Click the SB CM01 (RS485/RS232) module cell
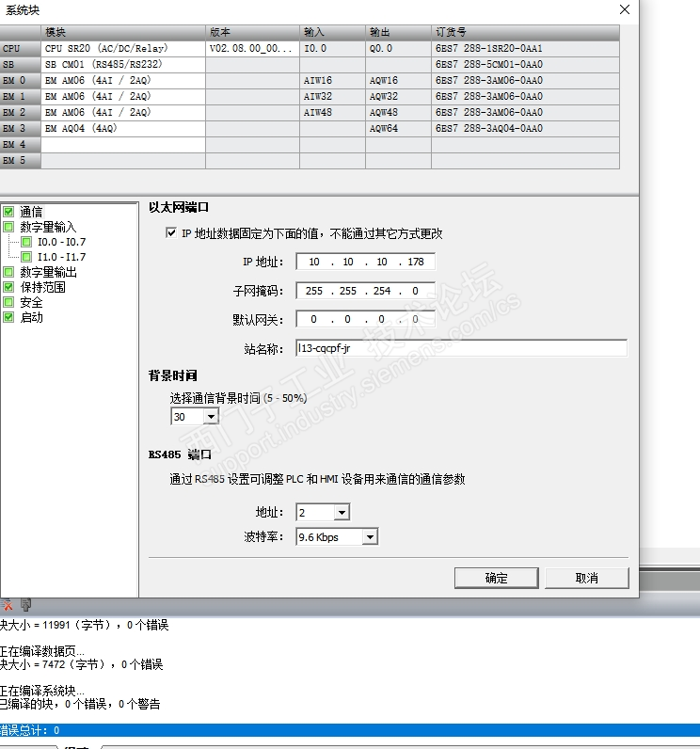This screenshot has height=749, width=700. (123, 65)
